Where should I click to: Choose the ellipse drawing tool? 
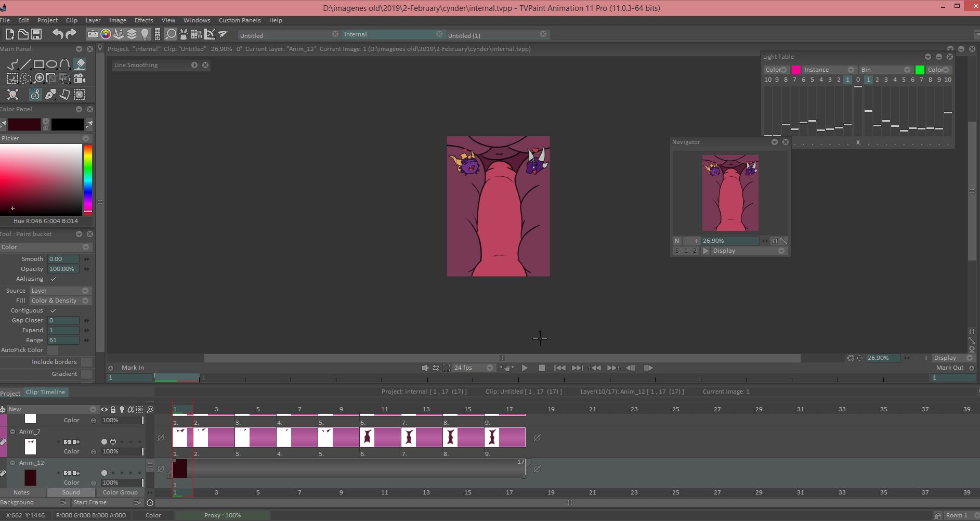pyautogui.click(x=51, y=64)
